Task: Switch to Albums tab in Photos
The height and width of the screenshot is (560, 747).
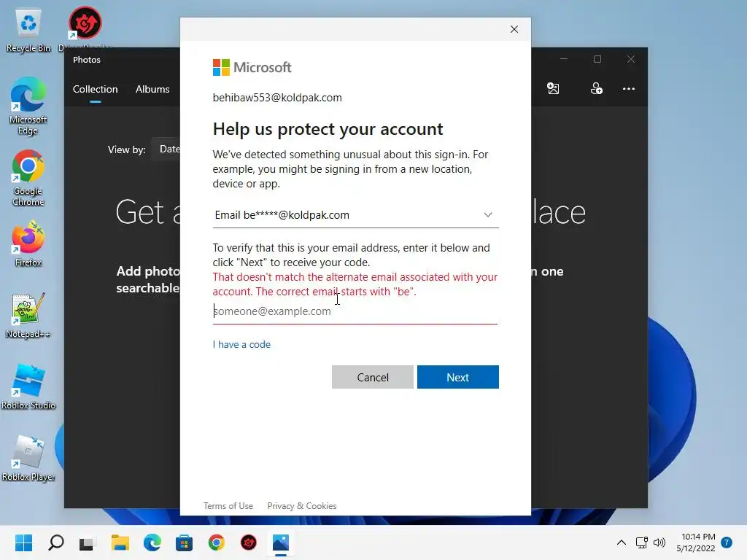Action: pos(152,89)
